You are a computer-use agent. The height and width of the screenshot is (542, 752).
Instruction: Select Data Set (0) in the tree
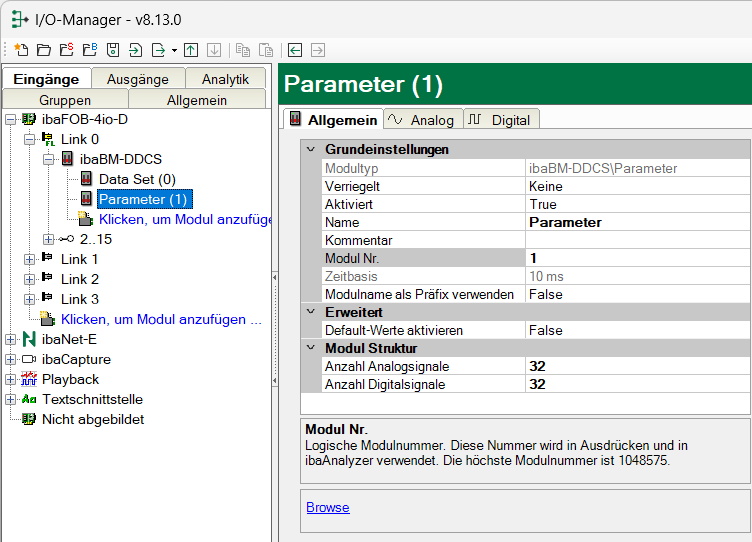[137, 179]
